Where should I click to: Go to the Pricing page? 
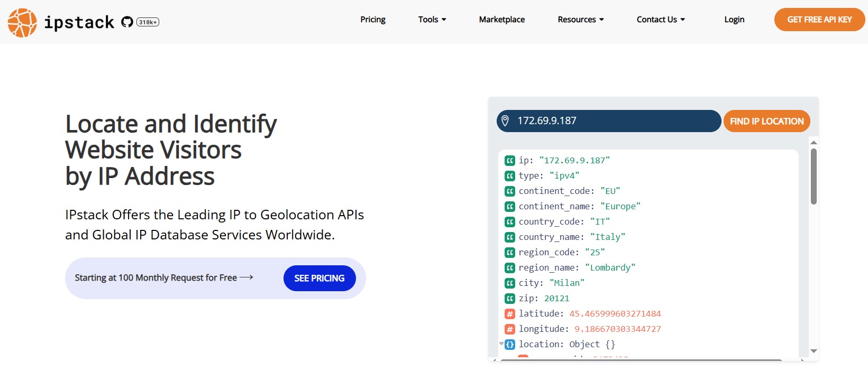373,20
